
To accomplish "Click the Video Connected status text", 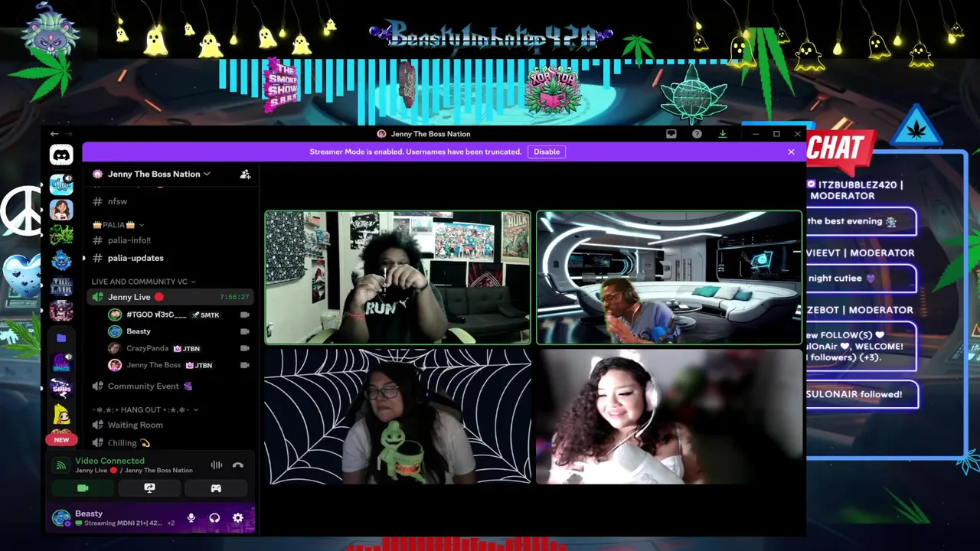I will pos(109,461).
